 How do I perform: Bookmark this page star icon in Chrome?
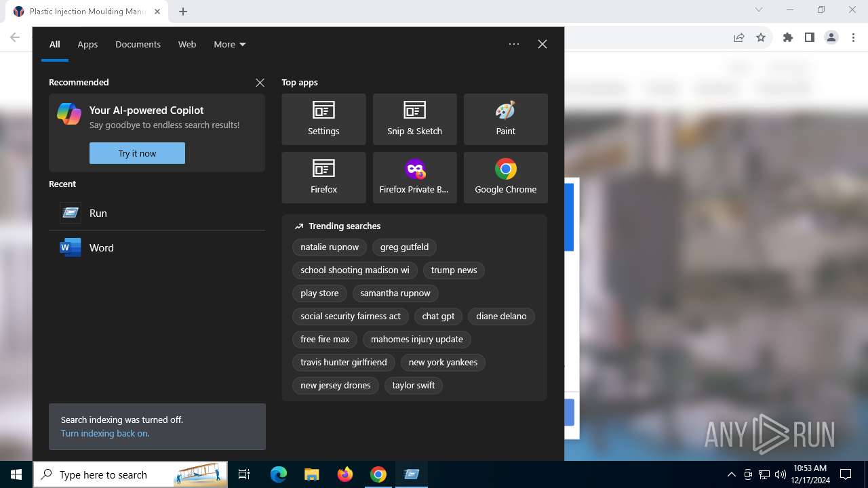click(x=761, y=38)
